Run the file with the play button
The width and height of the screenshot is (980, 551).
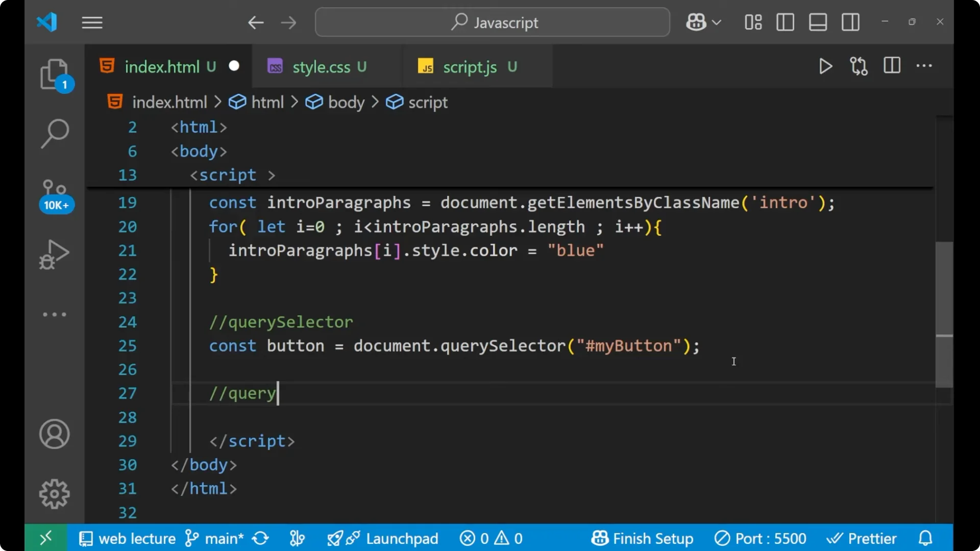(x=825, y=66)
